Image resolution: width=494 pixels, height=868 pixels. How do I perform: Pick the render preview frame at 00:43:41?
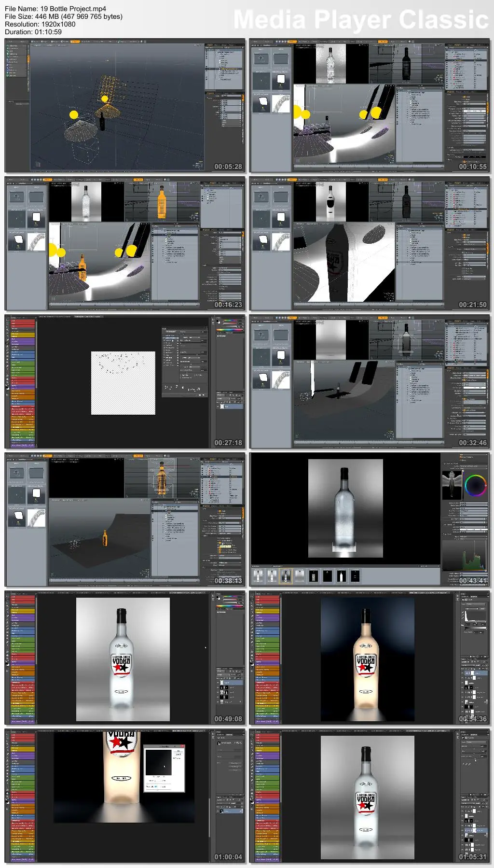click(370, 519)
